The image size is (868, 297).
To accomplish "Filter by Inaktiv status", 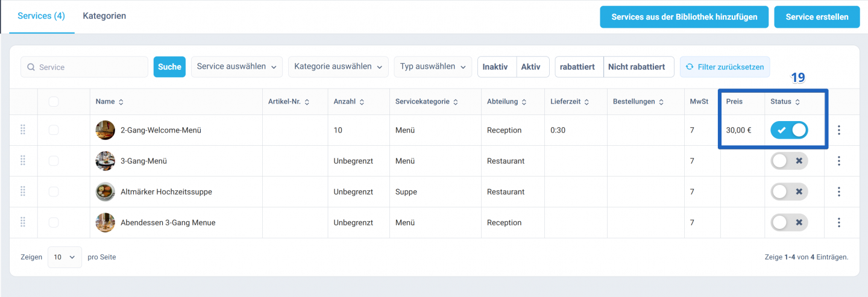I will [496, 67].
